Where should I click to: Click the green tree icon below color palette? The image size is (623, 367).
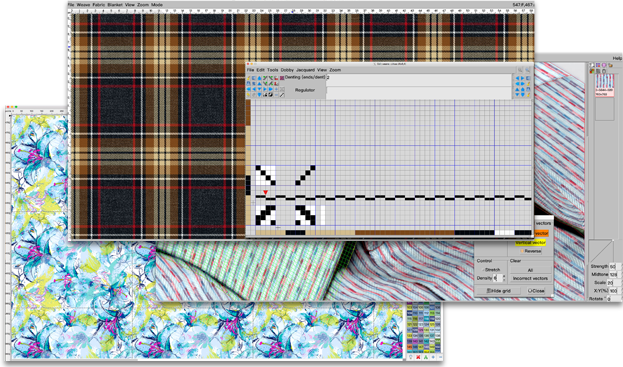tap(426, 357)
